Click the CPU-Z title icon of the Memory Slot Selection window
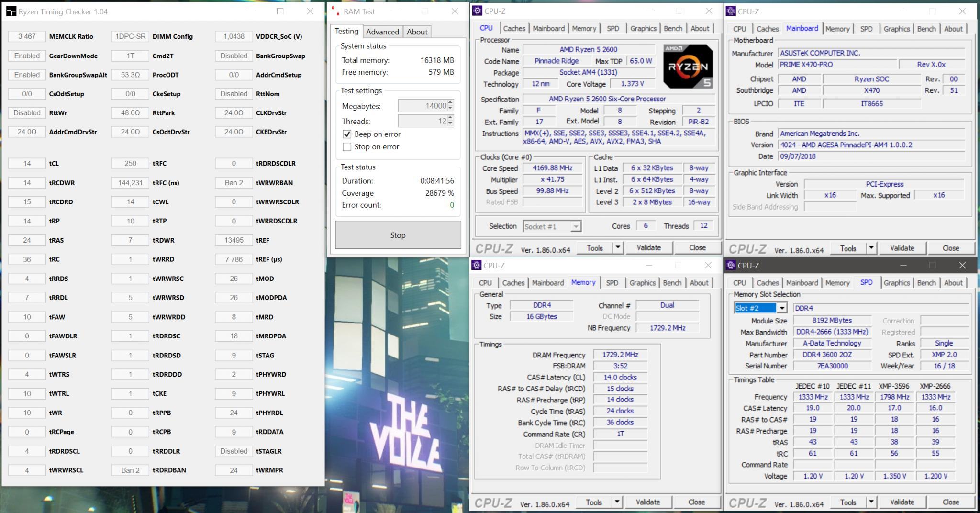 coord(731,265)
